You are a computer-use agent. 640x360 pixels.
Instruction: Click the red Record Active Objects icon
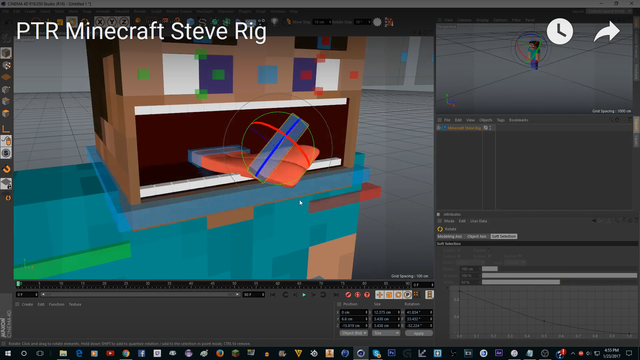tap(348, 295)
